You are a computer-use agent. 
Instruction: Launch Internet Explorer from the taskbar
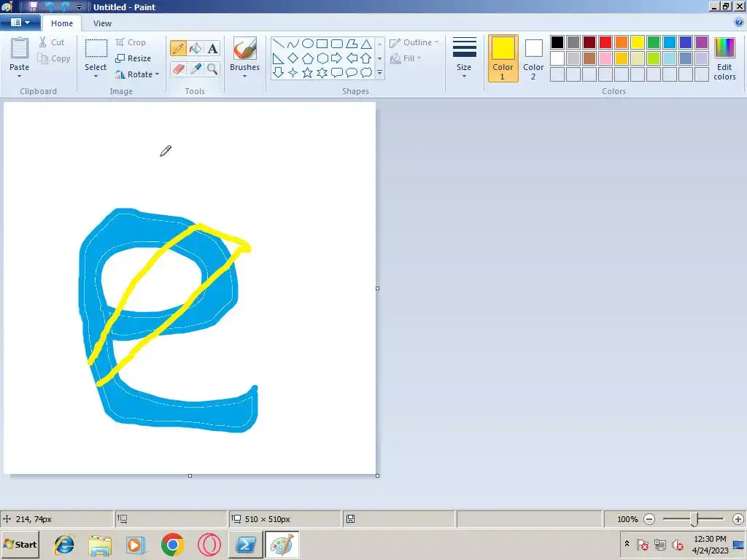[64, 544]
